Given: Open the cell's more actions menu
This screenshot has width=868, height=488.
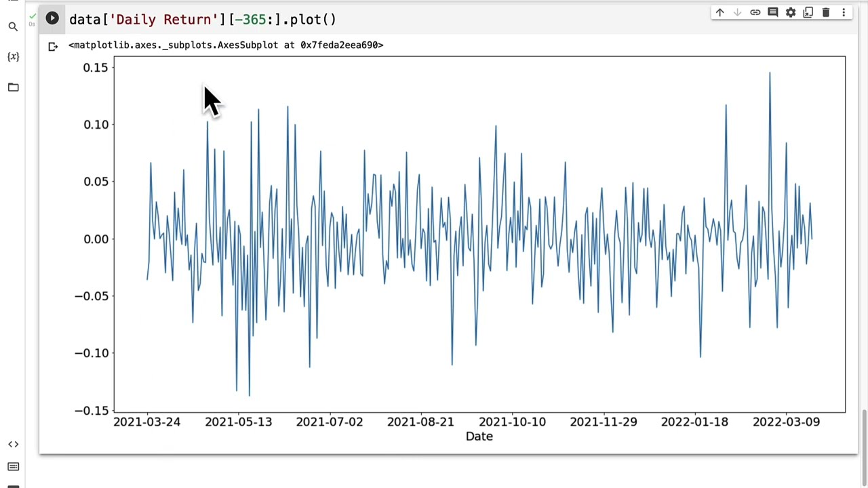Looking at the screenshot, I should pos(844,12).
